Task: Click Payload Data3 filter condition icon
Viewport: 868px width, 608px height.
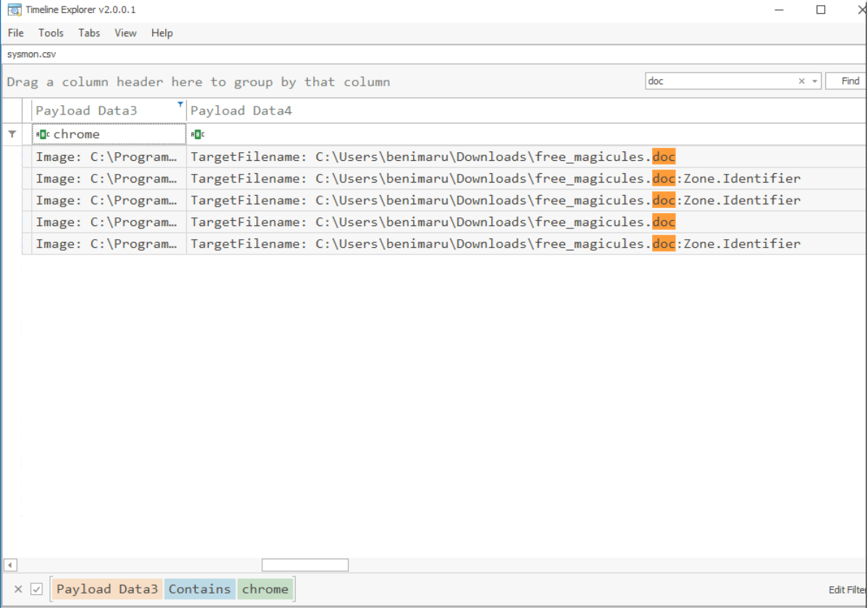Action: (x=42, y=134)
